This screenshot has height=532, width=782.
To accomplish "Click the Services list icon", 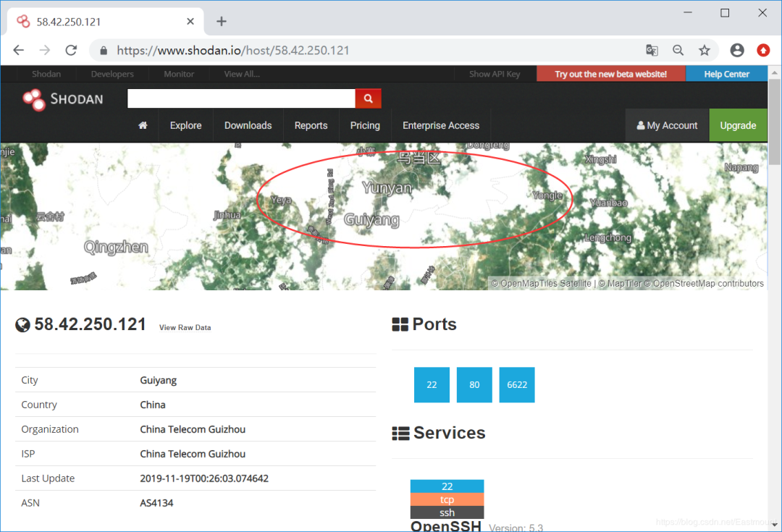I will (x=400, y=434).
